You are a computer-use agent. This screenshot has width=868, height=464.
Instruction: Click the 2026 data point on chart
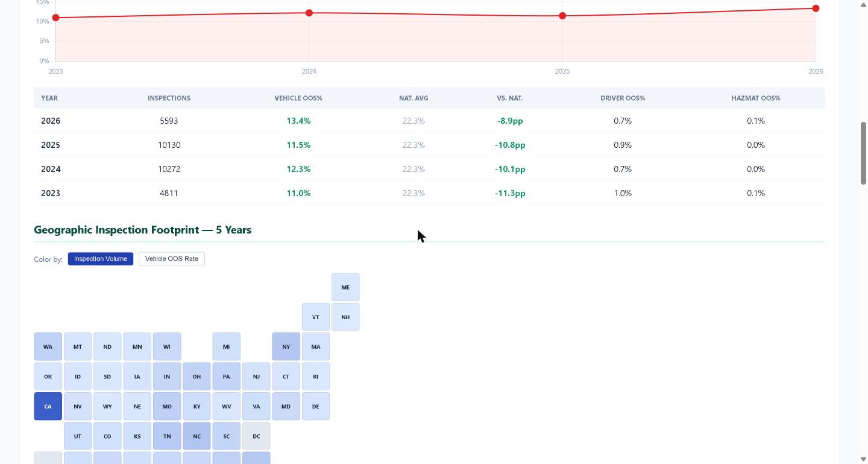816,8
